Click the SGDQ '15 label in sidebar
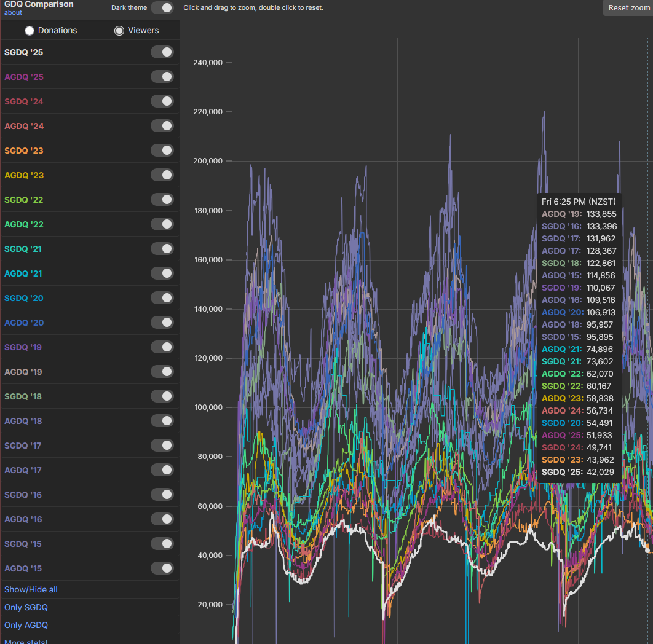Image resolution: width=653 pixels, height=644 pixels. tap(23, 544)
